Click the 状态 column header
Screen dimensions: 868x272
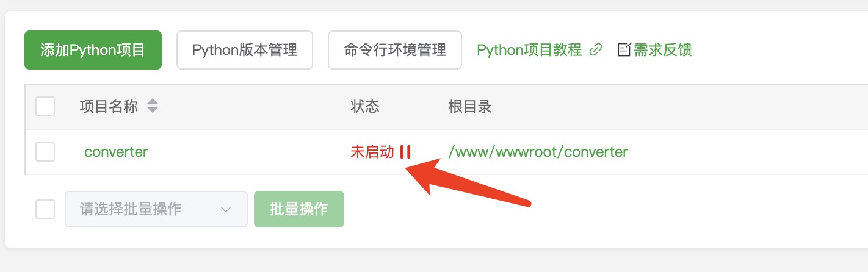(365, 107)
